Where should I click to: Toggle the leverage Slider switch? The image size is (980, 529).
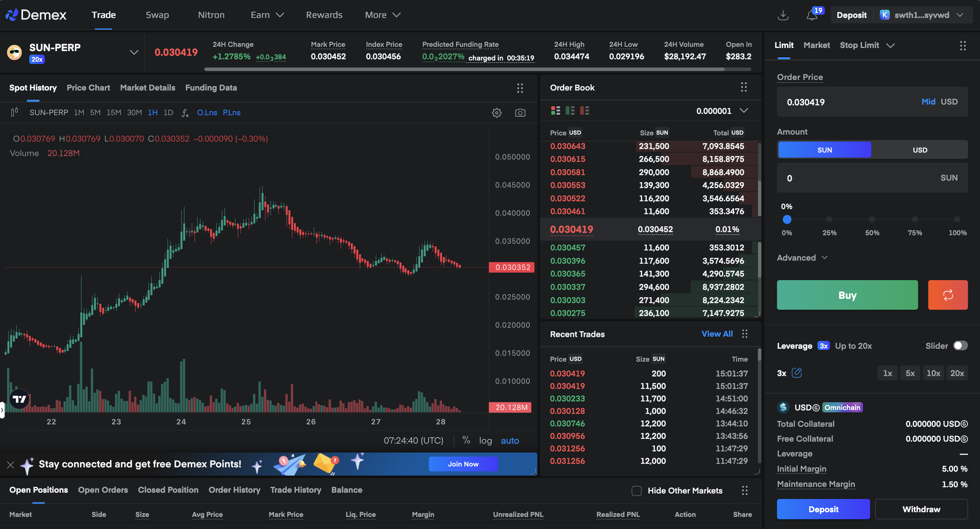[960, 346]
